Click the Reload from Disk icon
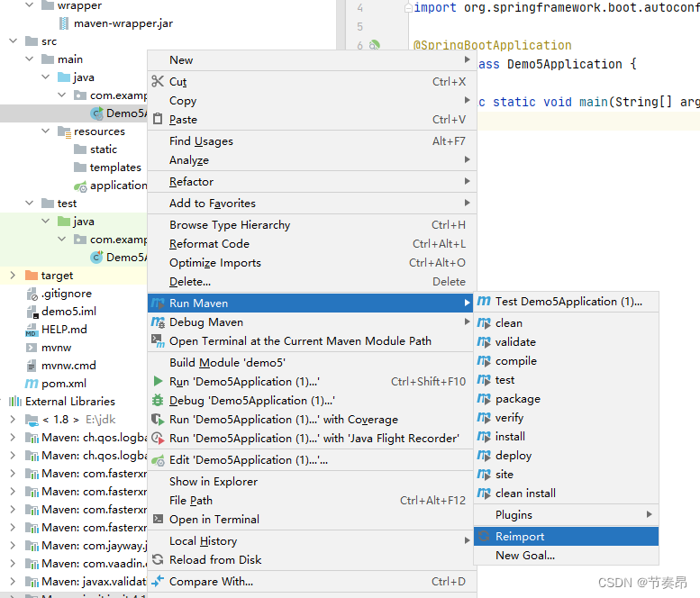 pyautogui.click(x=158, y=559)
